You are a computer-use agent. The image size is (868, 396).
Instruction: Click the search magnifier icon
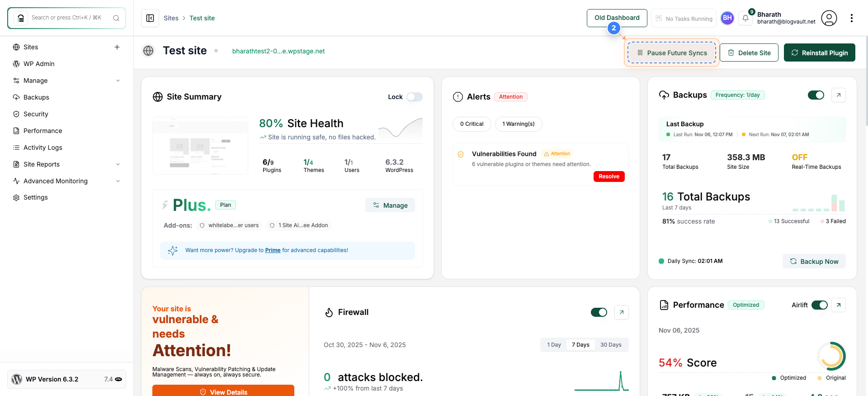pyautogui.click(x=116, y=18)
